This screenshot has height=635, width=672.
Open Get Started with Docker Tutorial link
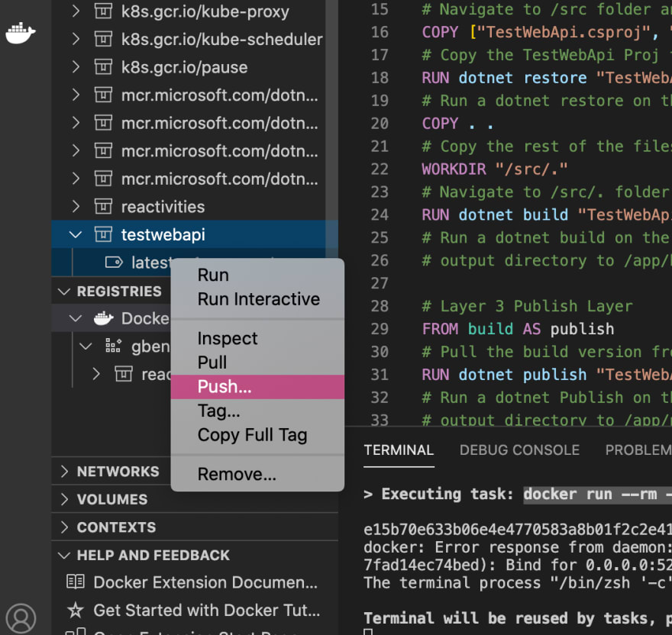coord(207,610)
